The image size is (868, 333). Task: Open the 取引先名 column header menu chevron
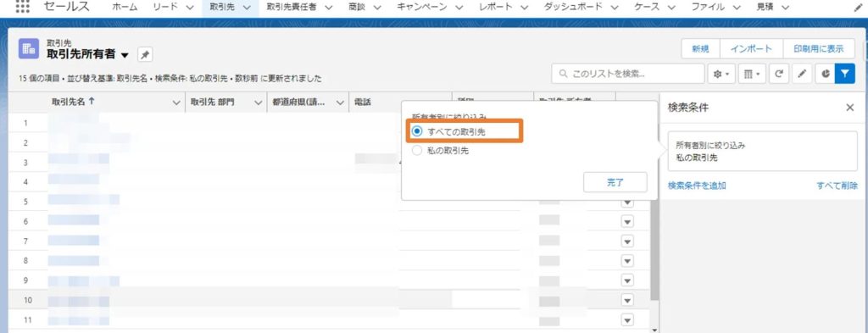click(x=176, y=103)
